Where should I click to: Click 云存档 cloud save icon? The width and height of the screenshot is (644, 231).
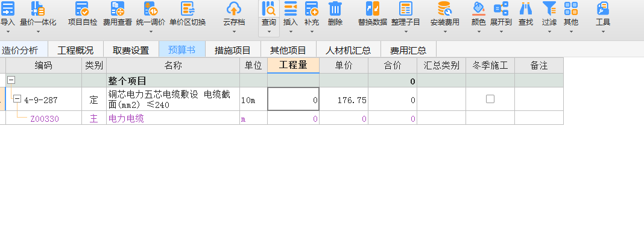[234, 8]
